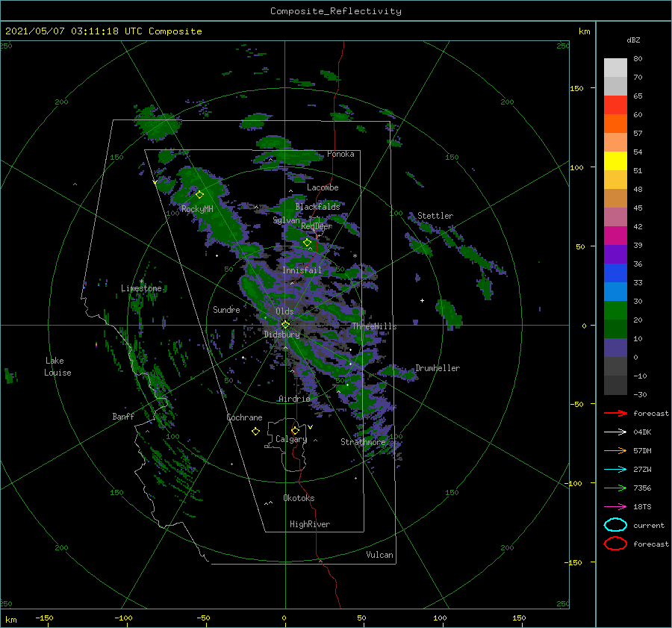The image size is (672, 628).
Task: Click the Lake Louise label
Action: (57, 367)
